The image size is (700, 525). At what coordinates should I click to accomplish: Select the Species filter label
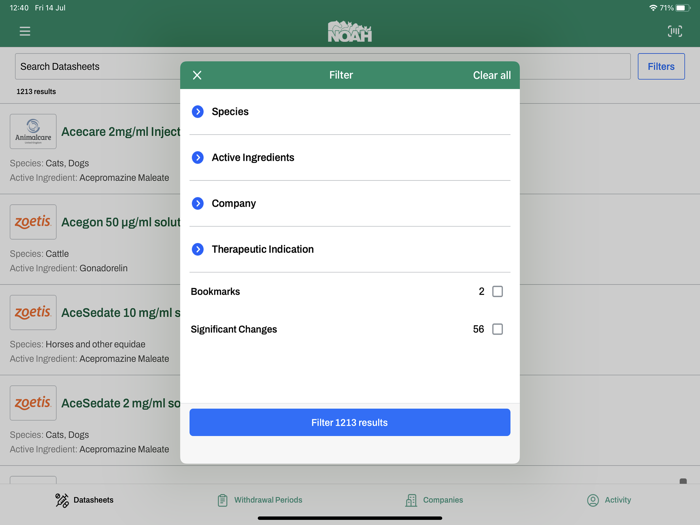(230, 112)
